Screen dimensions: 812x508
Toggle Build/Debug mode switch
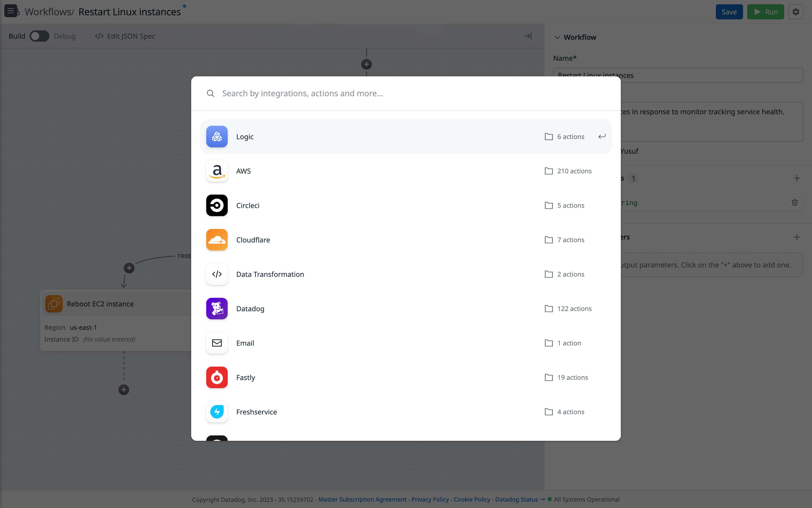(39, 36)
